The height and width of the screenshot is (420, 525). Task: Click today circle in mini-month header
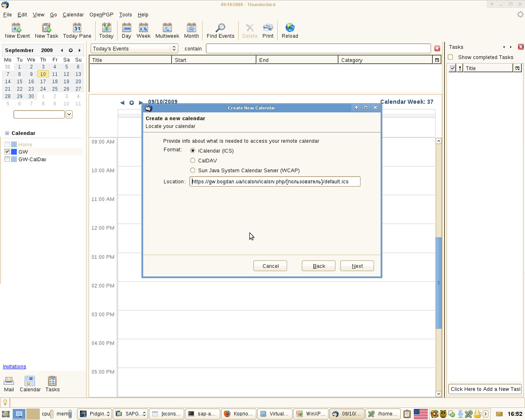point(71,50)
